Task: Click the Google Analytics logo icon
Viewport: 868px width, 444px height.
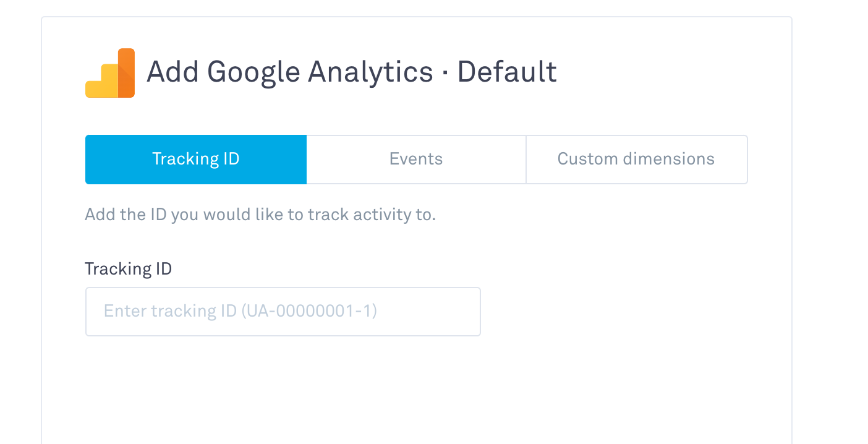Action: (110, 73)
